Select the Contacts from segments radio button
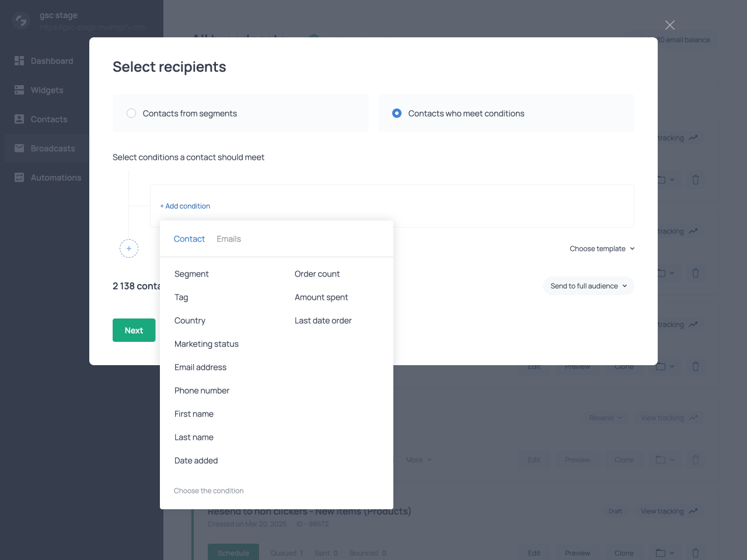 click(x=131, y=113)
